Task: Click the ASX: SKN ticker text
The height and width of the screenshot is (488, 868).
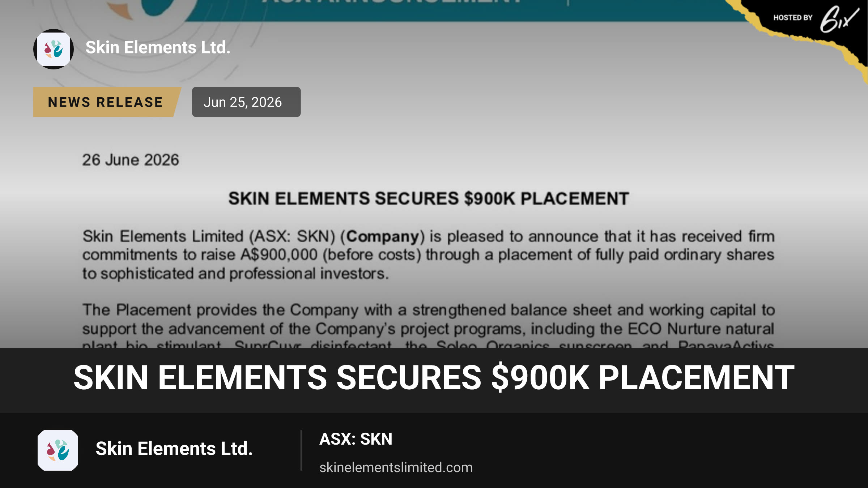Action: [356, 439]
